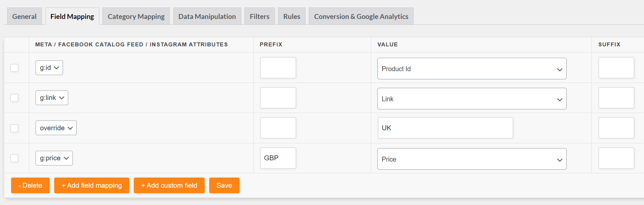Change the Link value dropdown
This screenshot has height=205, width=644.
pos(471,99)
